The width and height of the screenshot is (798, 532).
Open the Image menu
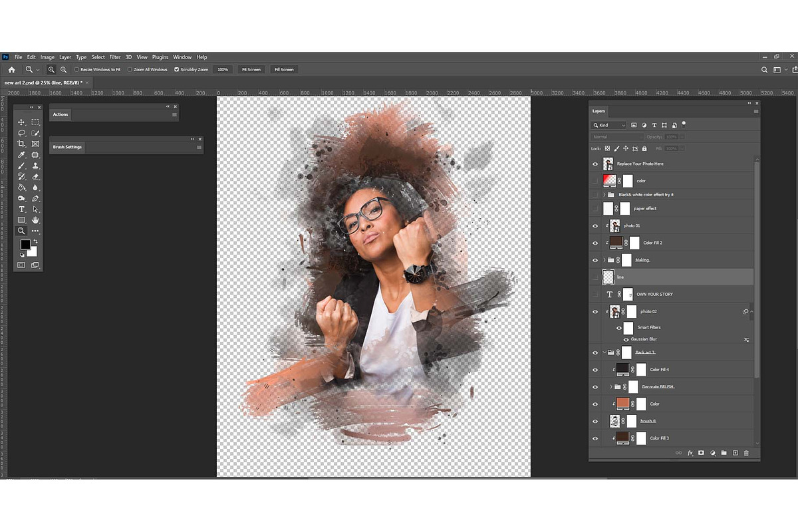(47, 57)
